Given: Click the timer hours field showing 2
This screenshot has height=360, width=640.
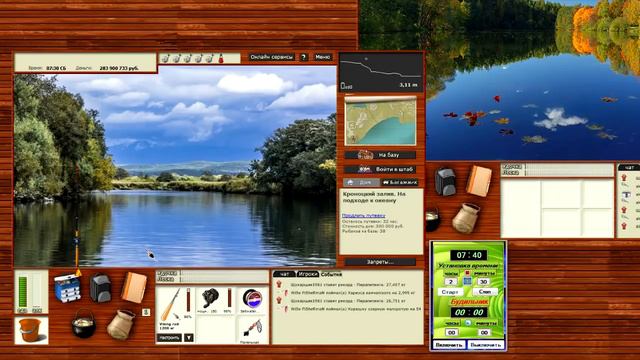Looking at the screenshot, I should pyautogui.click(x=451, y=282).
